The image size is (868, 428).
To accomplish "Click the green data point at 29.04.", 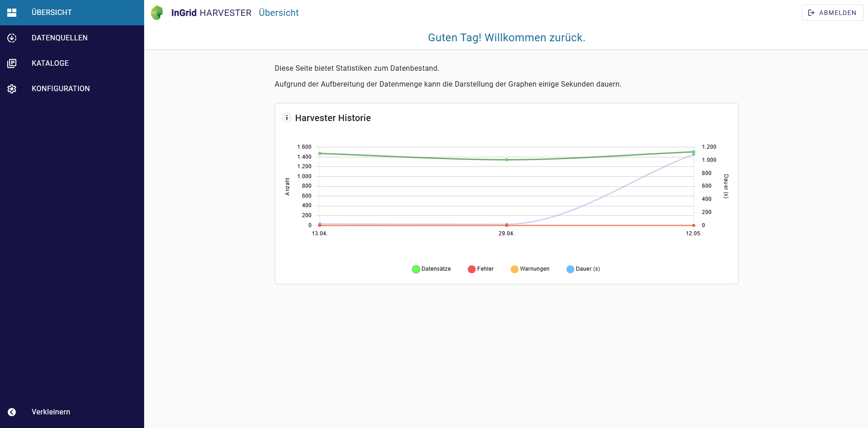I will click(507, 160).
